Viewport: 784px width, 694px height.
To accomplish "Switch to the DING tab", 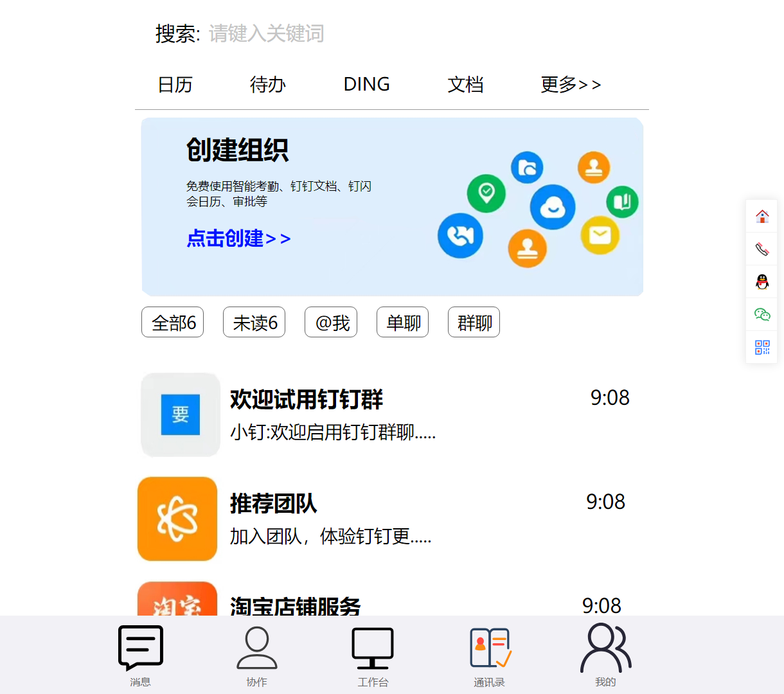I will click(x=366, y=84).
